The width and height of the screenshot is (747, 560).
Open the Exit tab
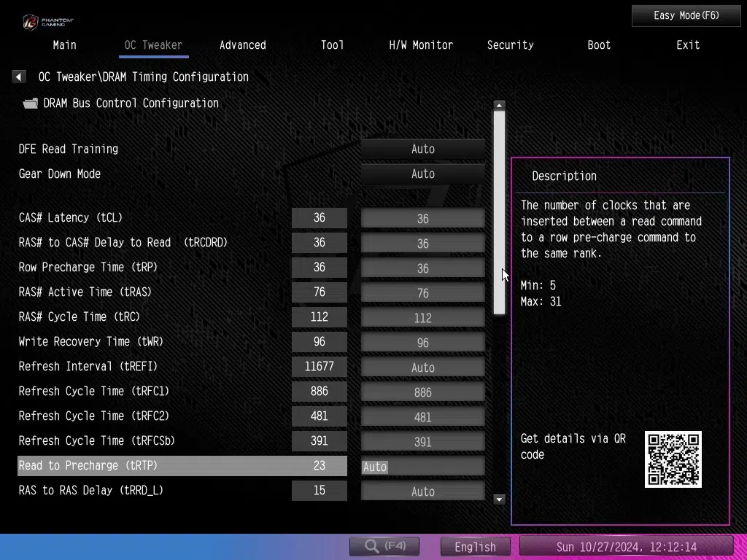pos(688,45)
